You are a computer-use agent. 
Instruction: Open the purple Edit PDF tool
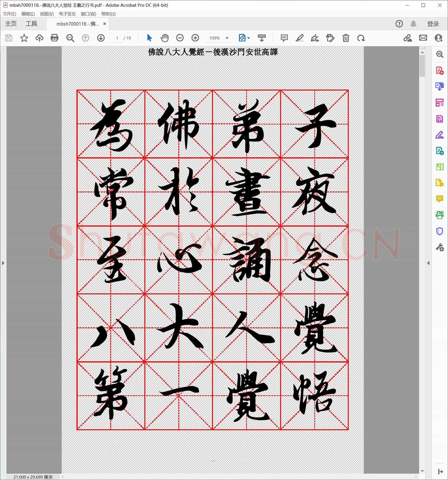439,119
